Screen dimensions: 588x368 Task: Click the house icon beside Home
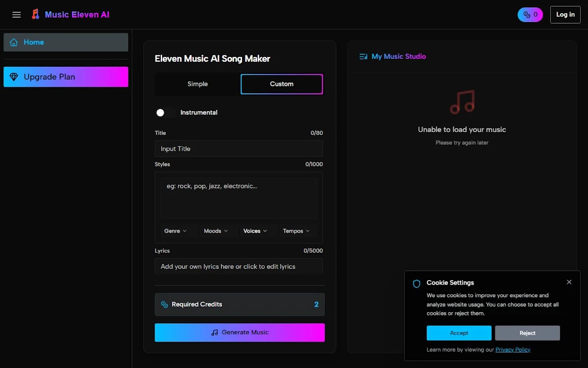[x=14, y=42]
